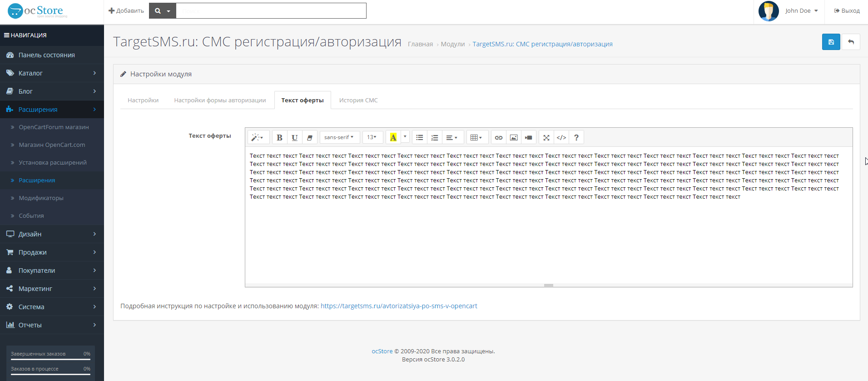This screenshot has width=868, height=381.
Task: Switch editor to code view
Action: click(561, 137)
